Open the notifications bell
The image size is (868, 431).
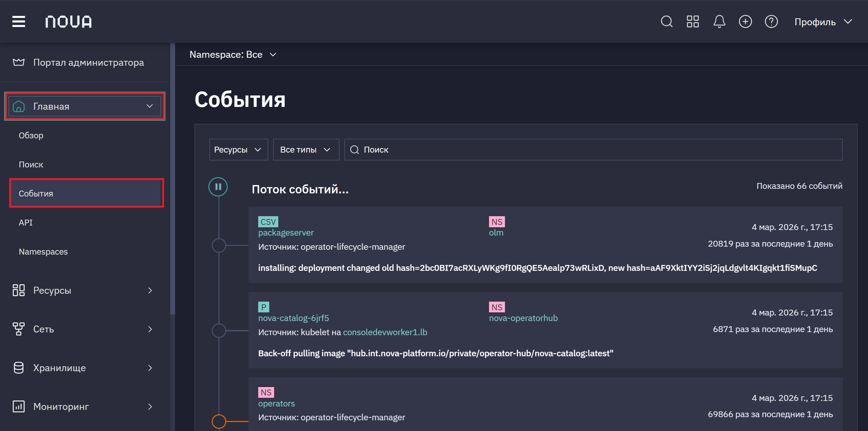pyautogui.click(x=719, y=21)
